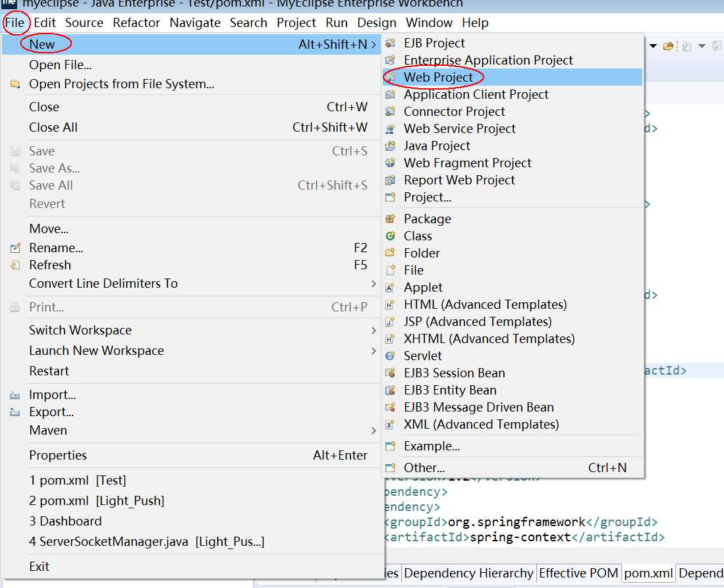This screenshot has width=724, height=588.
Task: Click the Import icon in File menu
Action: coord(15,395)
